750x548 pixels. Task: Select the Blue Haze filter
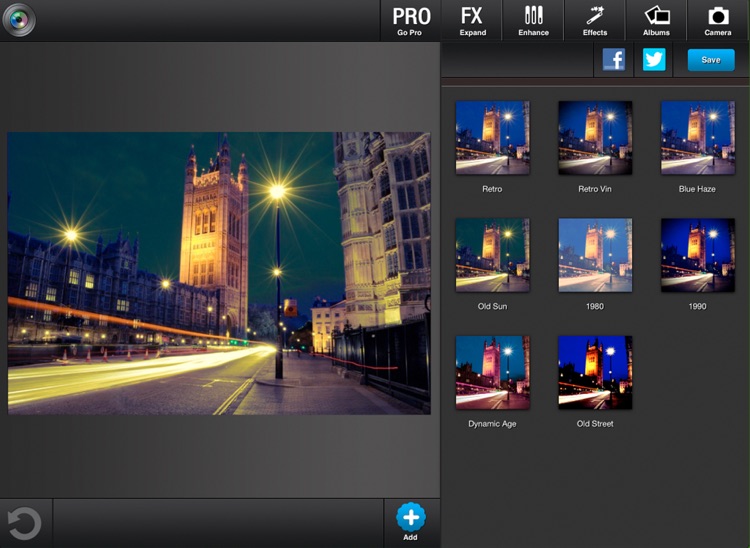pos(697,138)
